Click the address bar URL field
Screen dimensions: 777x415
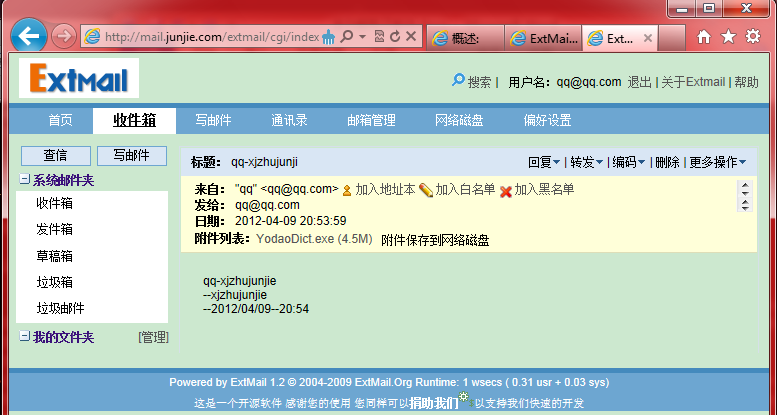click(212, 37)
